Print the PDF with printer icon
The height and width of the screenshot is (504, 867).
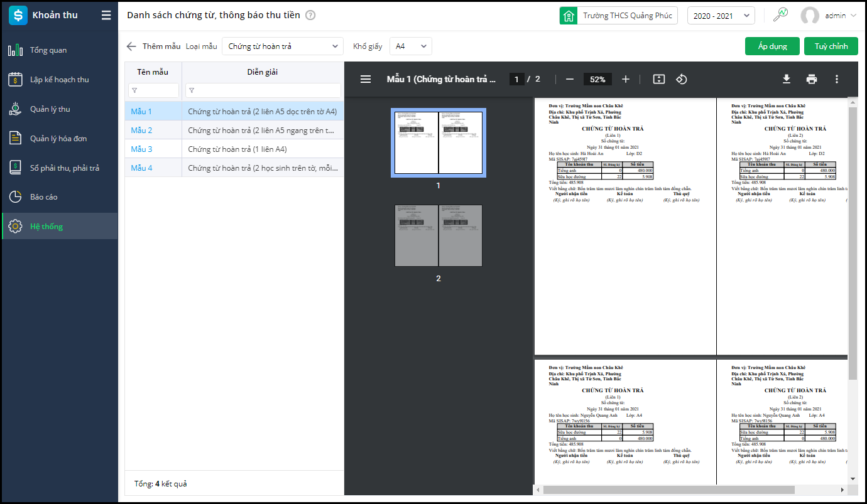pyautogui.click(x=812, y=79)
